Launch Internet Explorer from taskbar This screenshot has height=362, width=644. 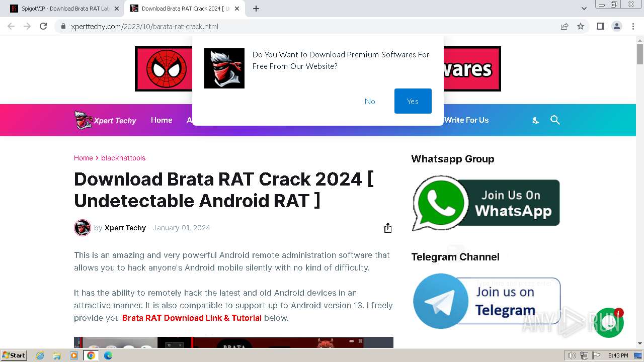click(x=40, y=355)
